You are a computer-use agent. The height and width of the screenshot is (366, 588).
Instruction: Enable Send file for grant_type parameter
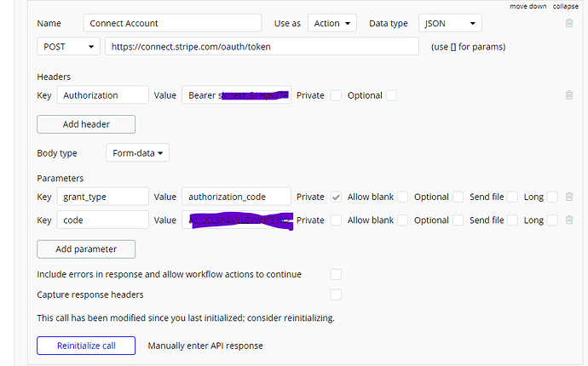(x=512, y=197)
